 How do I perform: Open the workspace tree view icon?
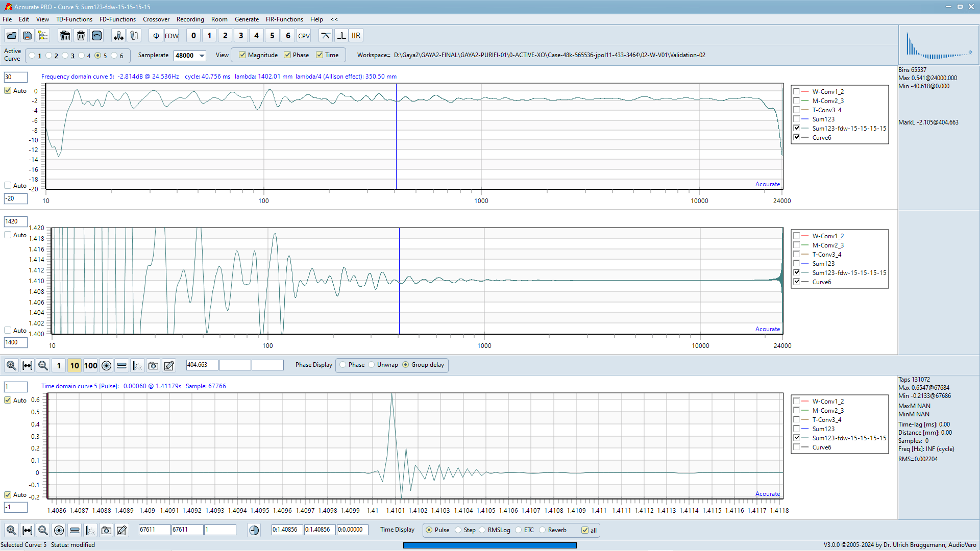43,36
